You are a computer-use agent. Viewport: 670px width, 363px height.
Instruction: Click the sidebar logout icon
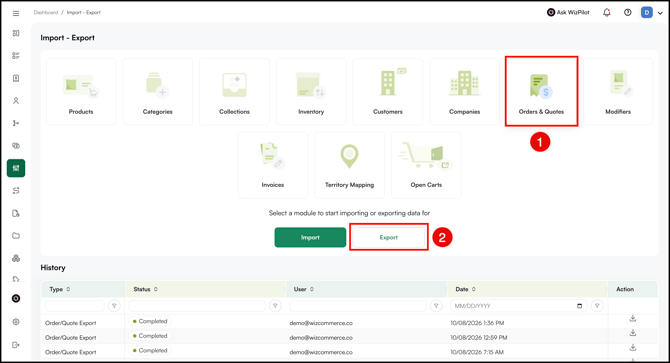tap(16, 345)
